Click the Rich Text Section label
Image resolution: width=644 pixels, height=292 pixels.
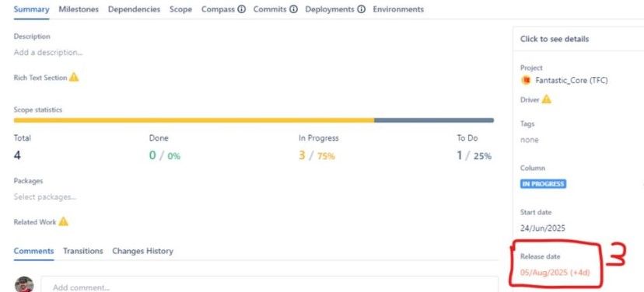click(40, 78)
